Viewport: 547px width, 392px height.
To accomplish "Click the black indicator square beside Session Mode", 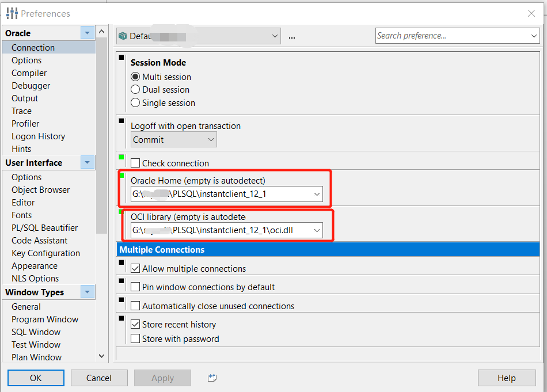I will pos(120,58).
